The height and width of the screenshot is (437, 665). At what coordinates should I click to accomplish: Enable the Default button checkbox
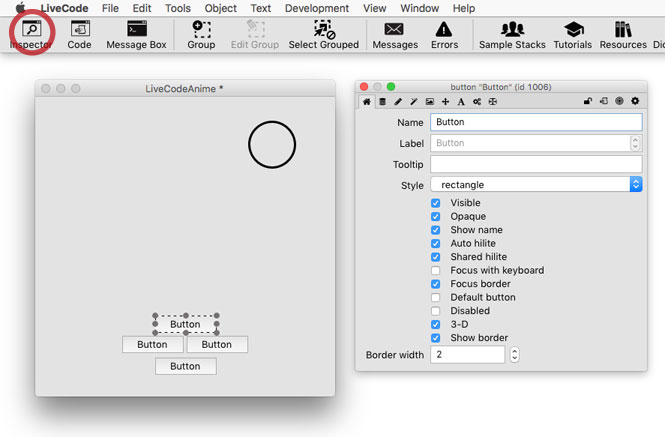[436, 297]
